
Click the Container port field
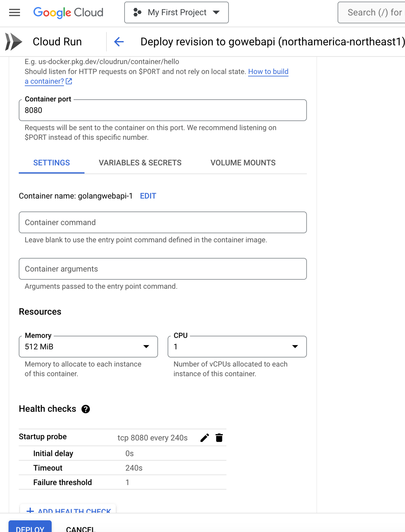coord(163,110)
